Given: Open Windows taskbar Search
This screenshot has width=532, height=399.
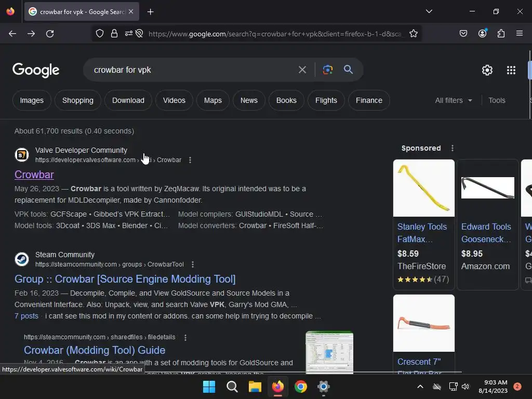Looking at the screenshot, I should [232, 387].
